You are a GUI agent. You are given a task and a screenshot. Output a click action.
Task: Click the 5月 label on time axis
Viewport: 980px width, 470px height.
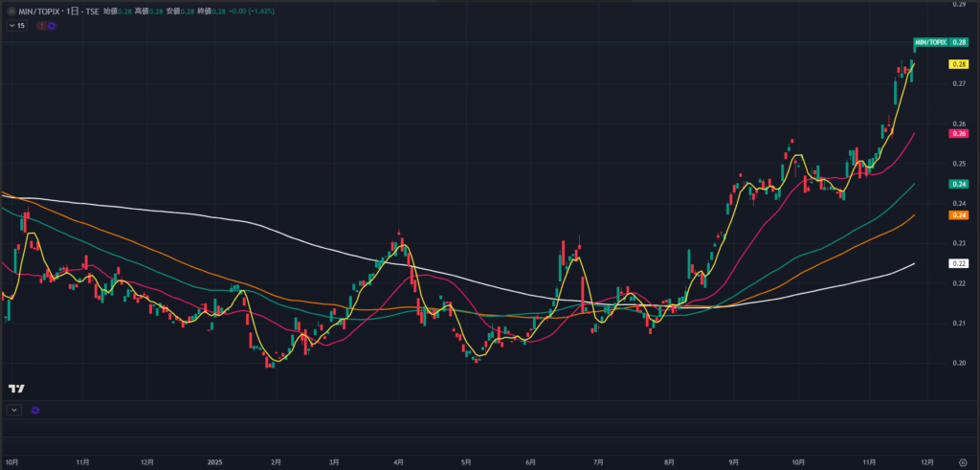[x=465, y=462]
